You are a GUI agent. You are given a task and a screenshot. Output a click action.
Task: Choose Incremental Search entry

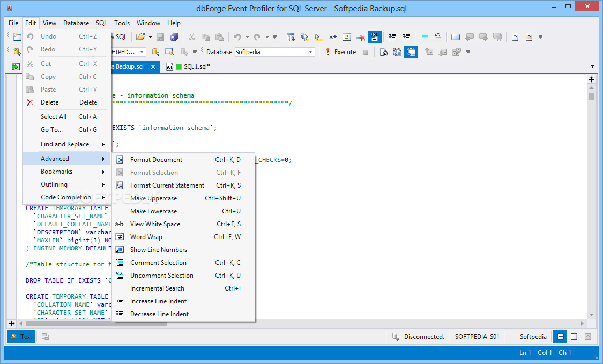coord(184,288)
